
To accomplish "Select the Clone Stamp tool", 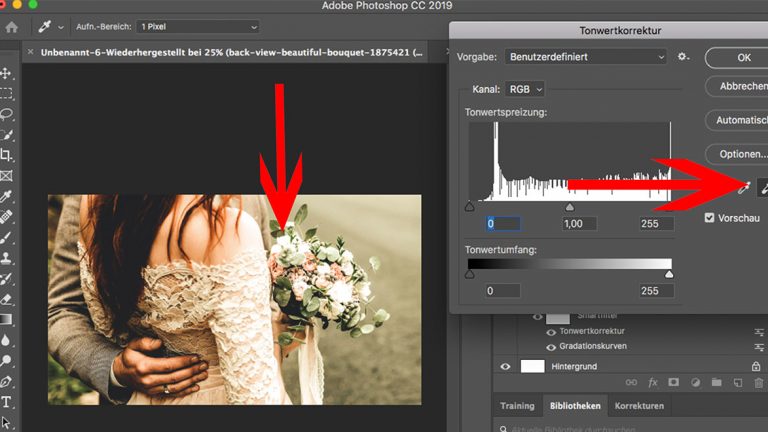I will point(6,258).
